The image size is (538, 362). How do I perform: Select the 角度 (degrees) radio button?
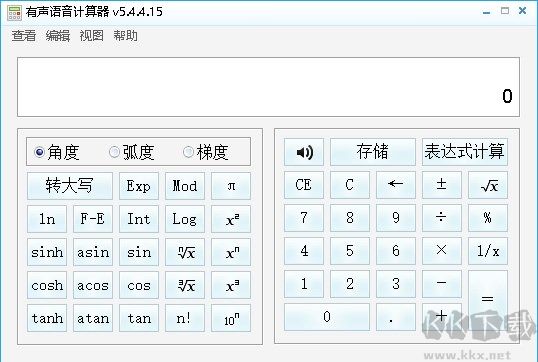(57, 152)
